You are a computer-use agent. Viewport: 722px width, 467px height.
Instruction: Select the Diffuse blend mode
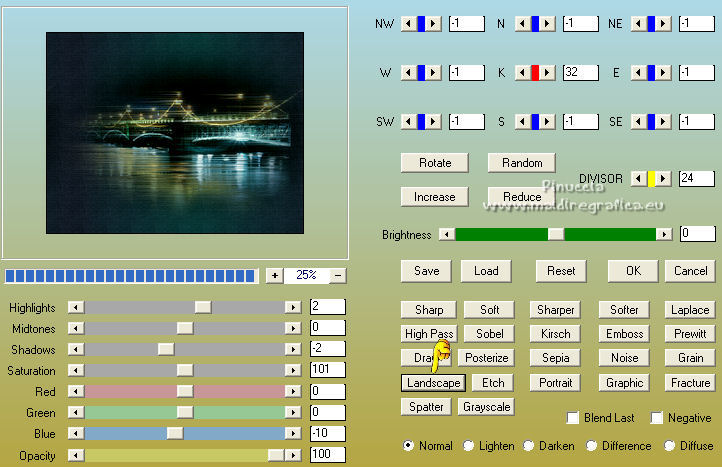670,446
